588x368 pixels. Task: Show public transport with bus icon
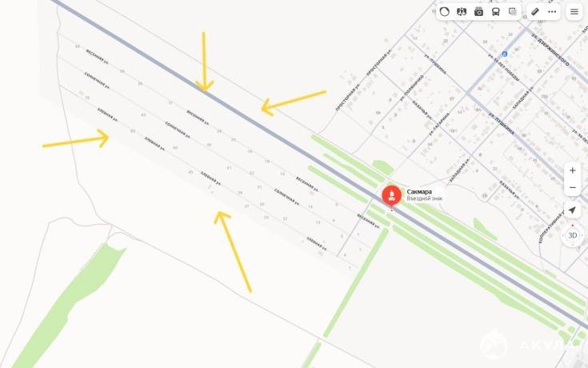496,12
